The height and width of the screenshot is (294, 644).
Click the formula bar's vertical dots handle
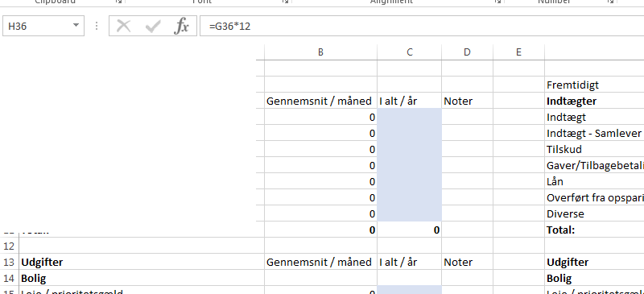(x=97, y=27)
